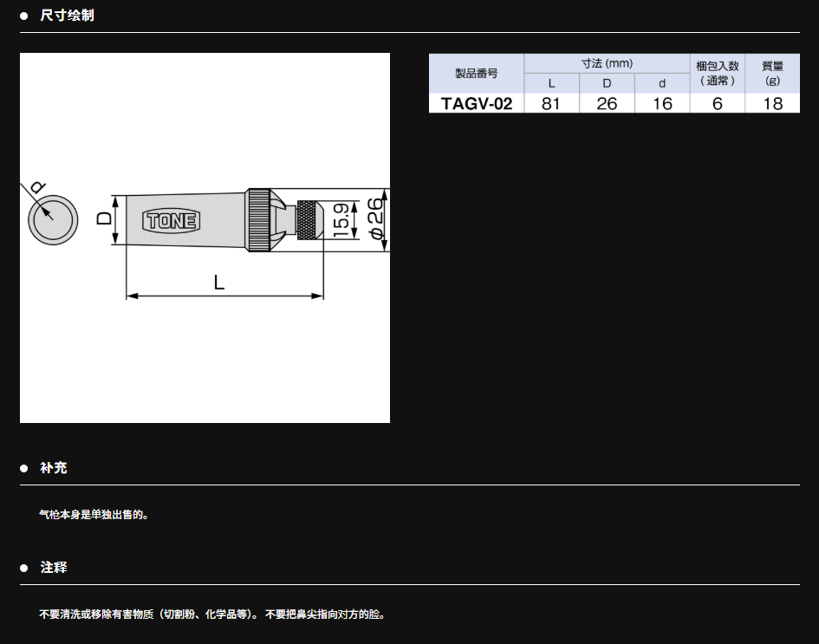Screen dimensions: 819x644
Task: Click the bullet beside the 补充 heading
Action: pyautogui.click(x=24, y=468)
